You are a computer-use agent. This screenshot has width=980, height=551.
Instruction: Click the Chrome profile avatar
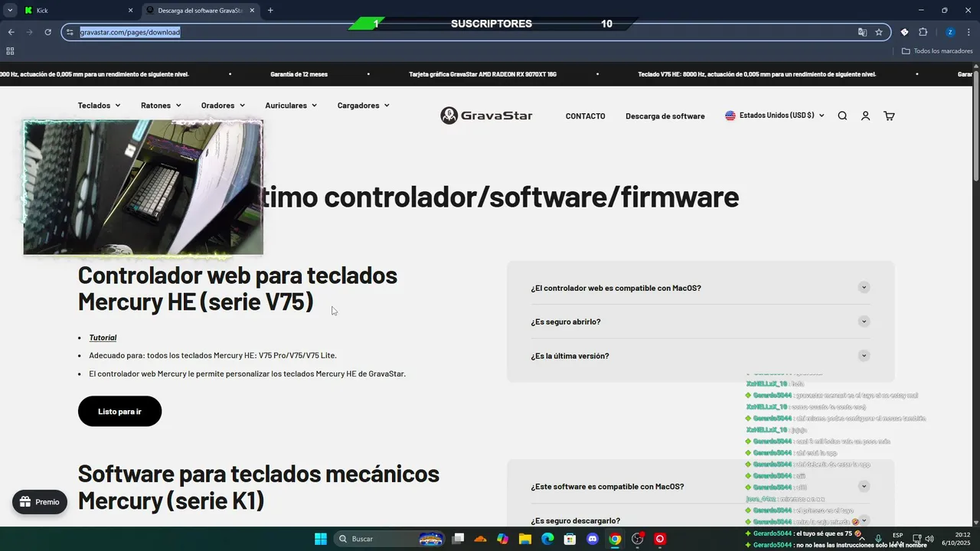950,32
